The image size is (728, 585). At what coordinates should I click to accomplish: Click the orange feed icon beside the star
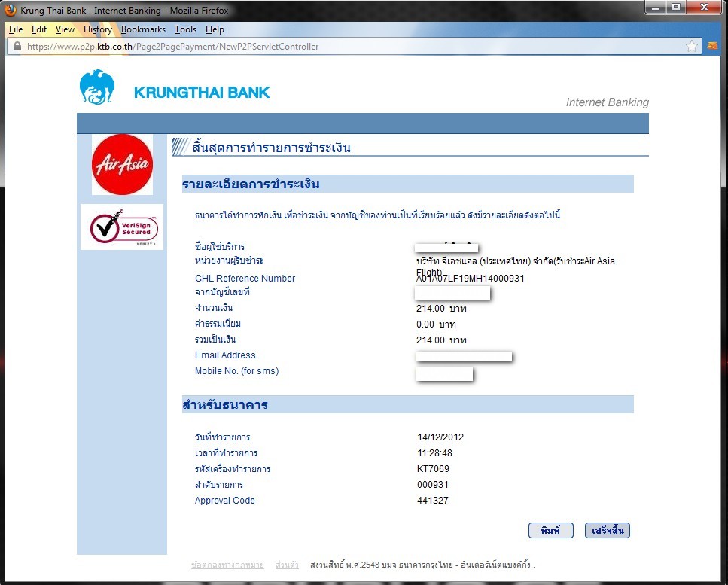pos(712,46)
